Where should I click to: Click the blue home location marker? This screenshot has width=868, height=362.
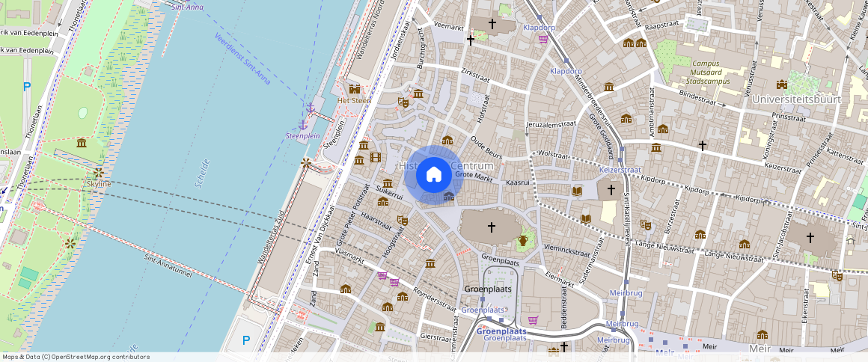[x=434, y=174]
